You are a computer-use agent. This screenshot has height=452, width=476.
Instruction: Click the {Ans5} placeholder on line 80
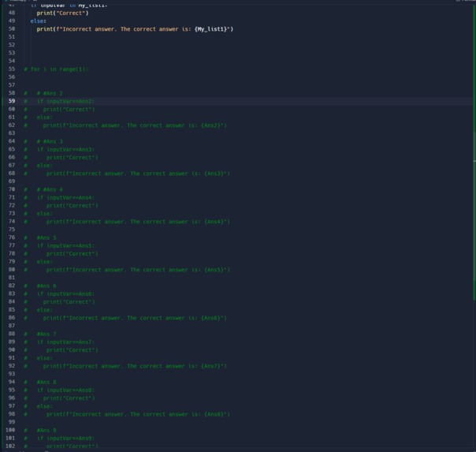215,270
